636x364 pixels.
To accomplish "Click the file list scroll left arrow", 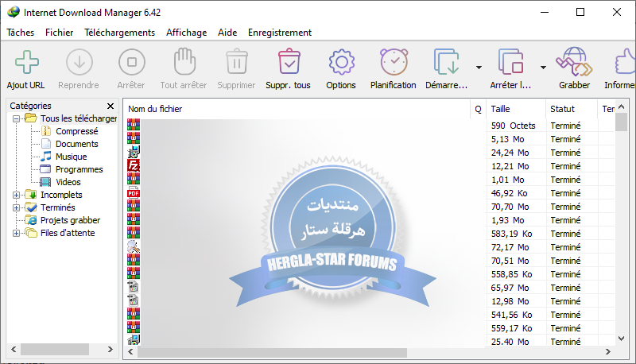I will coord(130,352).
